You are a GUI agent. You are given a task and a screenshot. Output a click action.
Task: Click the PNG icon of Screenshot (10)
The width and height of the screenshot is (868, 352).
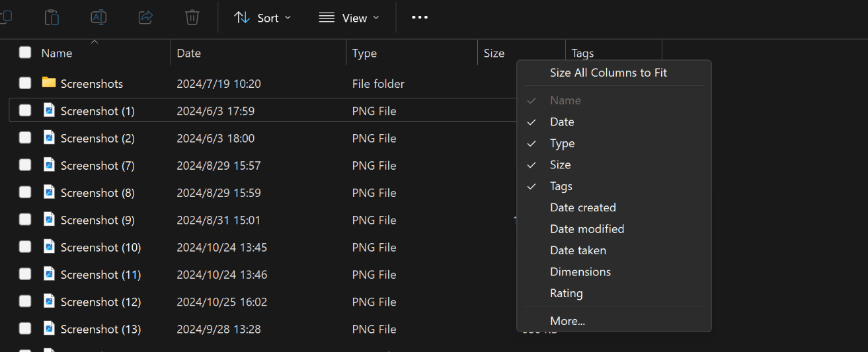coord(48,246)
